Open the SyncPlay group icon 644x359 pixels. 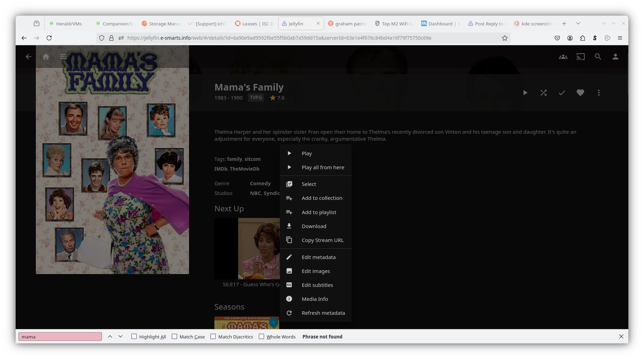pyautogui.click(x=563, y=57)
